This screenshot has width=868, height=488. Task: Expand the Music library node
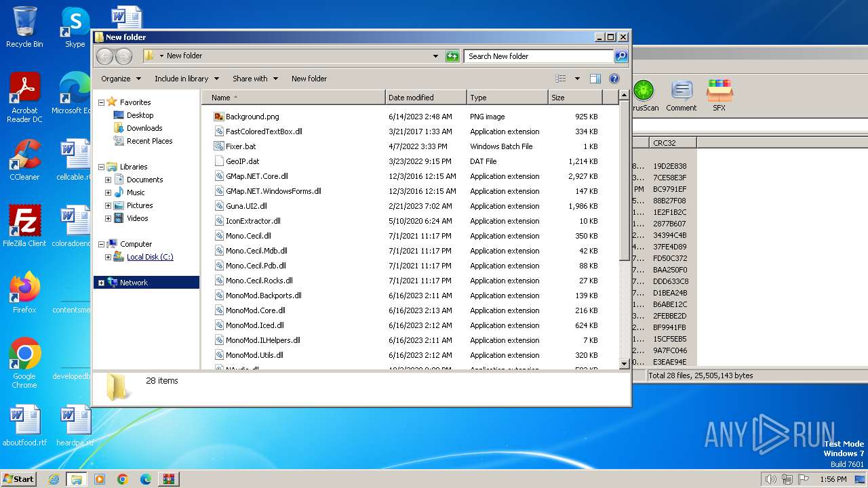click(108, 192)
